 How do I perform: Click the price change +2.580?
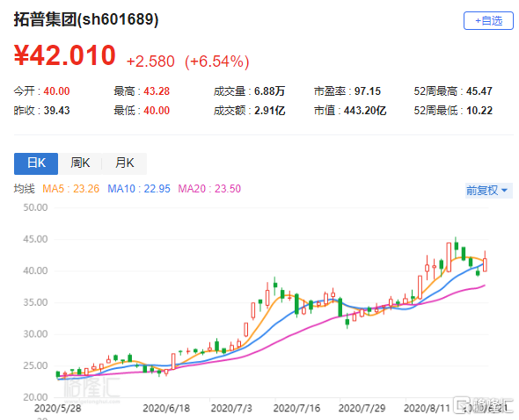pyautogui.click(x=150, y=62)
